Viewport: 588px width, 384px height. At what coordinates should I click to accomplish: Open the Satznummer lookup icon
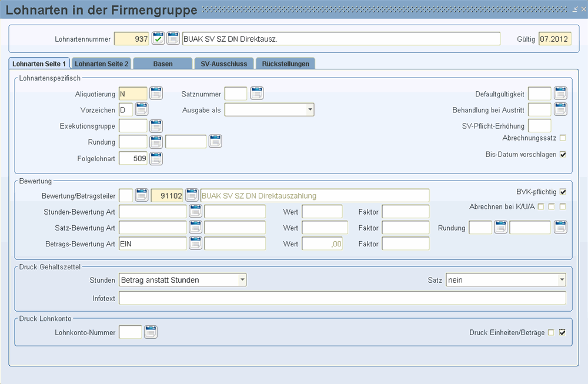pos(257,93)
